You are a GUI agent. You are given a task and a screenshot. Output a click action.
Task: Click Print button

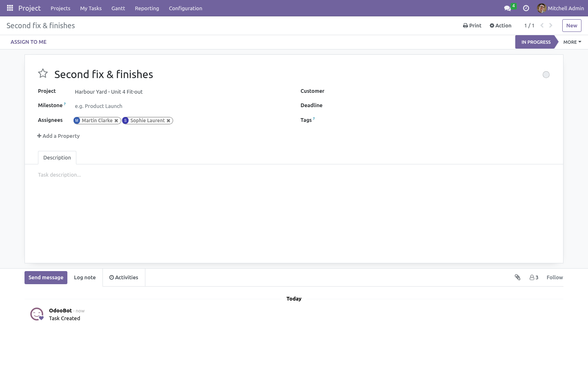pyautogui.click(x=472, y=25)
